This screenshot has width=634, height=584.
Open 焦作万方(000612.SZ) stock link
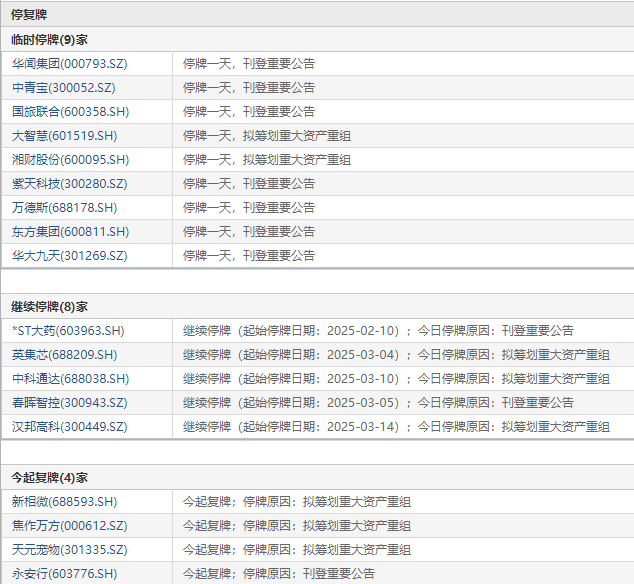tap(70, 526)
